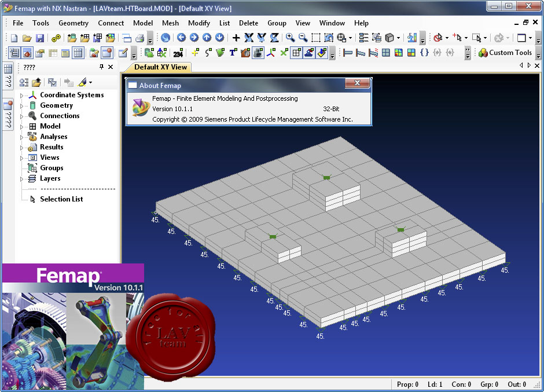This screenshot has width=544, height=392.
Task: Expand the Analyses tree node
Action: pos(21,137)
